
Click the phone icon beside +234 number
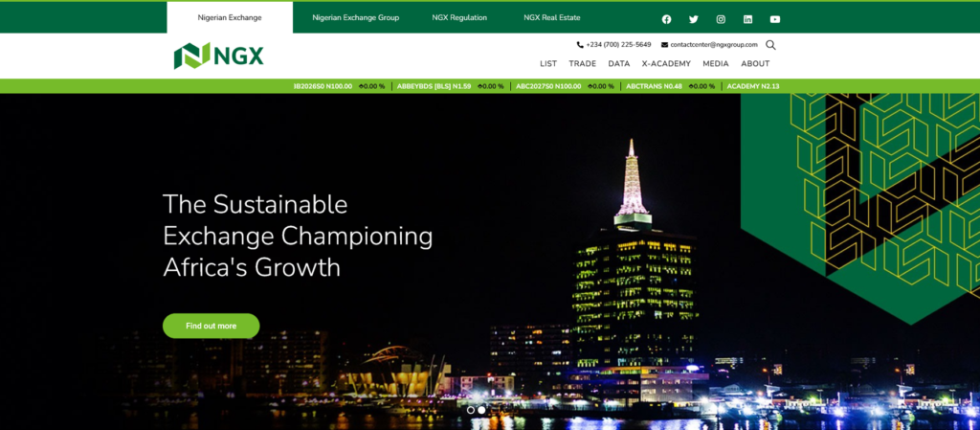click(x=580, y=45)
